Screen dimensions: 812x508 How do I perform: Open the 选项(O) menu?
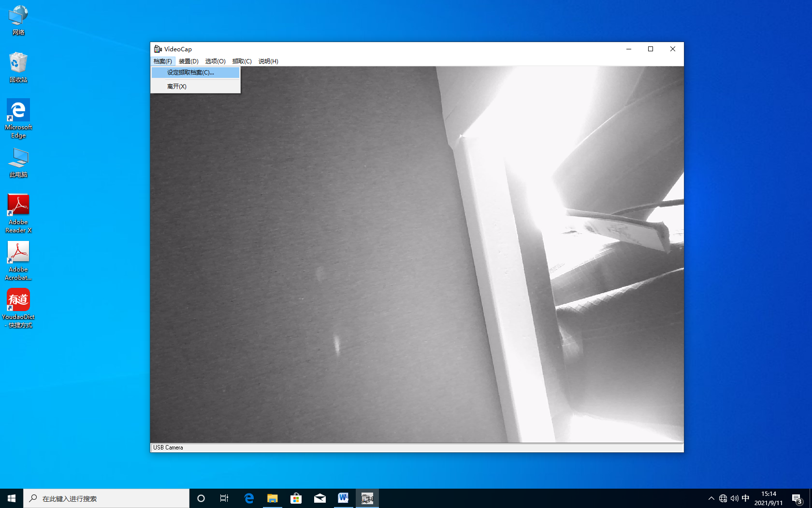(x=215, y=61)
